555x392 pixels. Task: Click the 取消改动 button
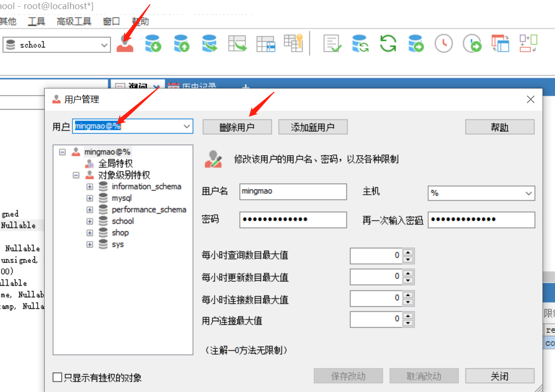pyautogui.click(x=424, y=376)
